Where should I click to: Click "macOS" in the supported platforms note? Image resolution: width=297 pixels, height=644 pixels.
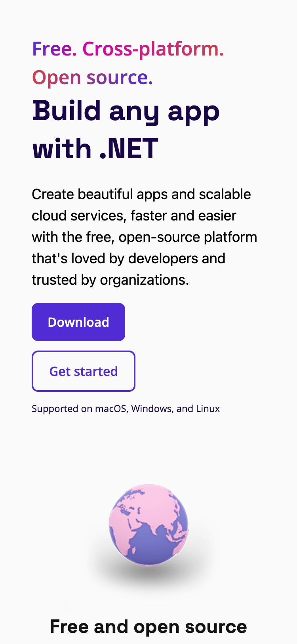tap(111, 409)
